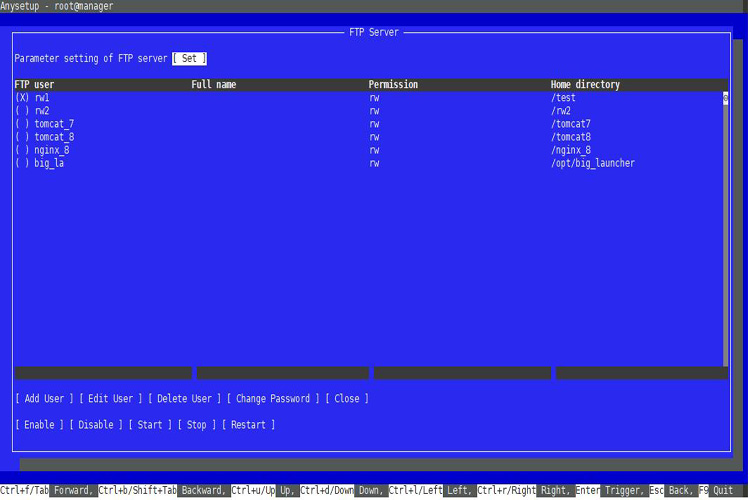Start the FTP server
This screenshot has width=750, height=500.
[x=150, y=425]
